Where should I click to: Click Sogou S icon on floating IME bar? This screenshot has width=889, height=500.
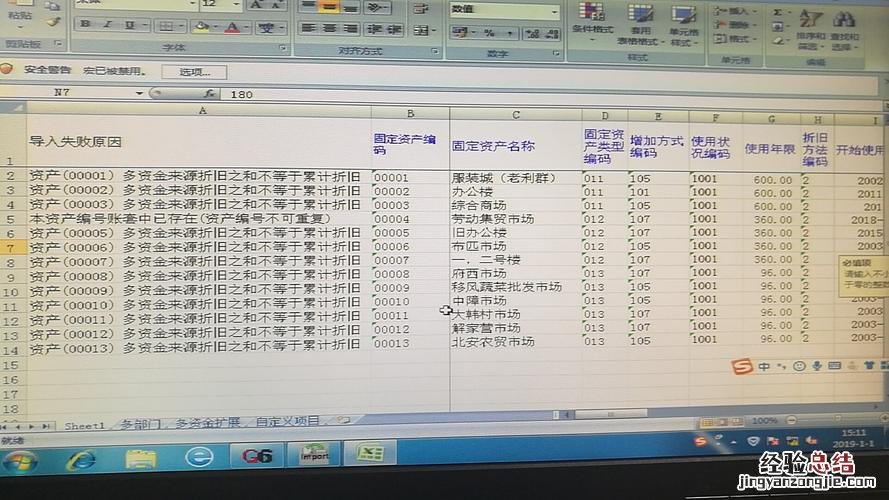741,367
